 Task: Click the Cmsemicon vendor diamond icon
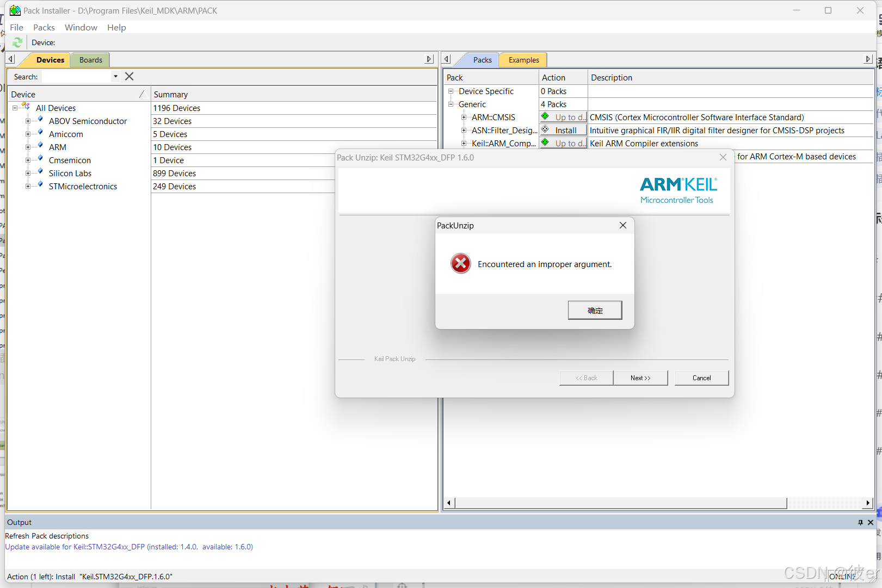click(x=40, y=159)
